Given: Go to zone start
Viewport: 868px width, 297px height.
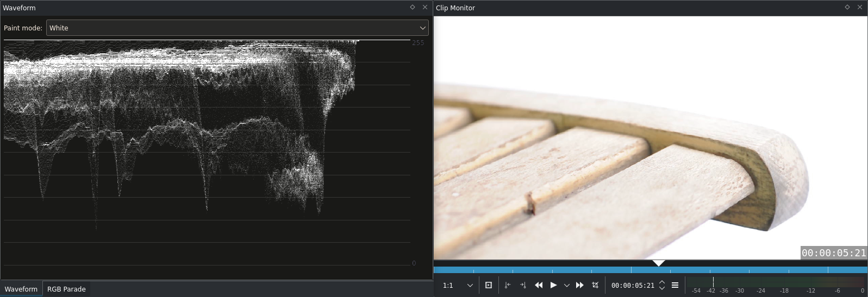Looking at the screenshot, I should pos(507,285).
